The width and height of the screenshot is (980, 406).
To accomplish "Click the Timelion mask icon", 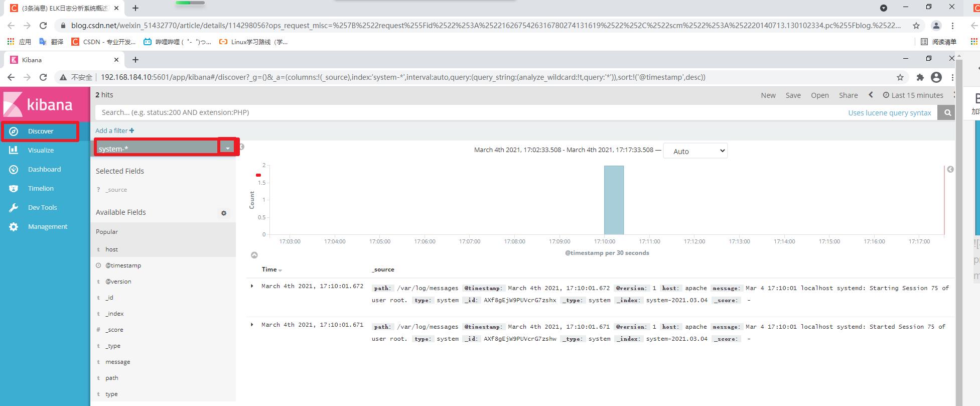I will (14, 188).
